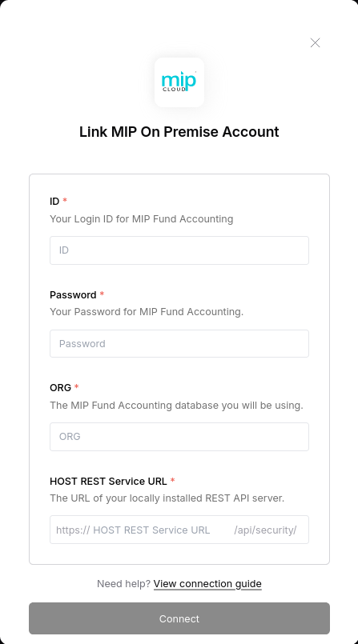358x644 pixels.
Task: Click the ORG field label
Action: pyautogui.click(x=60, y=388)
